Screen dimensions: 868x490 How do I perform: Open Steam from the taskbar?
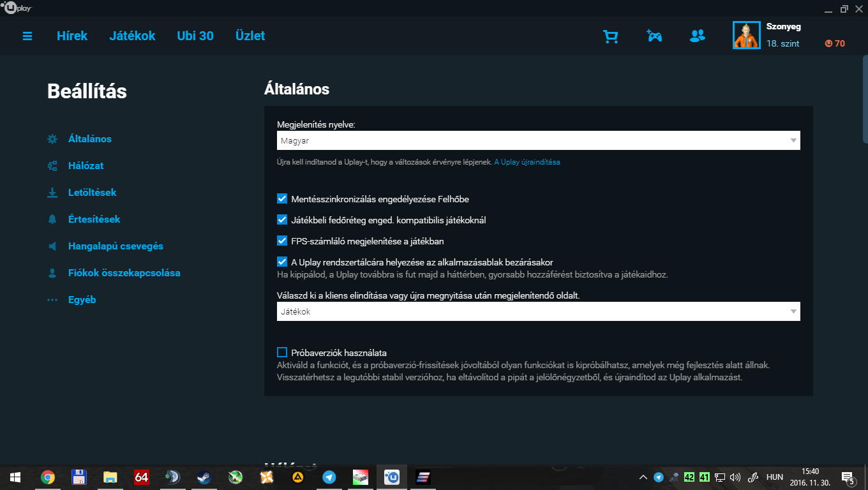pyautogui.click(x=204, y=477)
